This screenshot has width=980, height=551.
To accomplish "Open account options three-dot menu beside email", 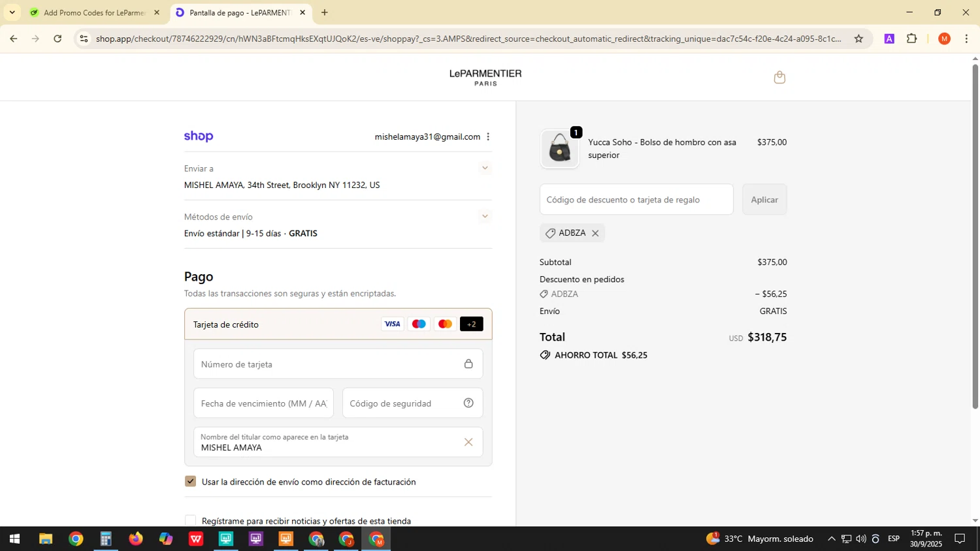I will click(488, 137).
